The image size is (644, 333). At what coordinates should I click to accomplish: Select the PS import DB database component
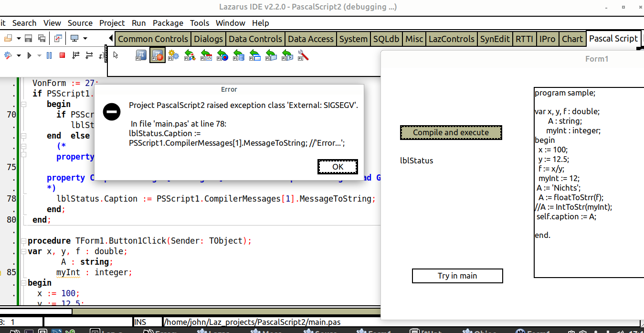coord(239,55)
